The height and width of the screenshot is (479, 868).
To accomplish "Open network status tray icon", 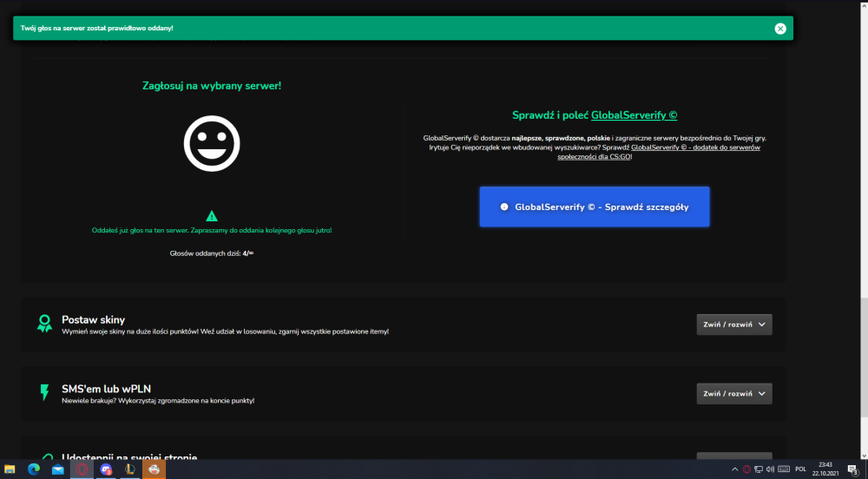I will click(x=759, y=469).
